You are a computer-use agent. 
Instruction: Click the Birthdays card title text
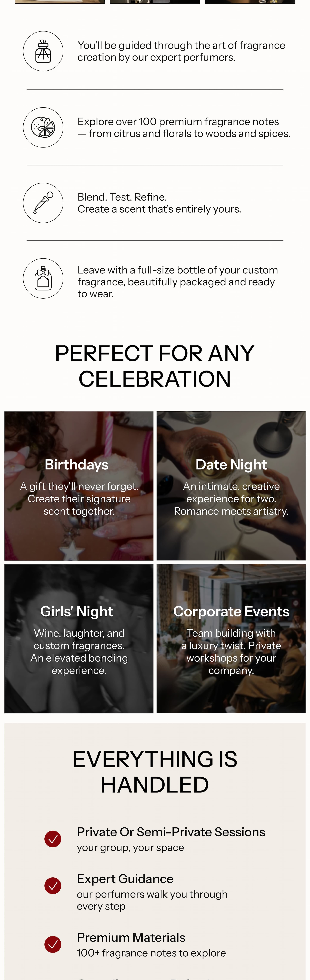[x=76, y=465]
